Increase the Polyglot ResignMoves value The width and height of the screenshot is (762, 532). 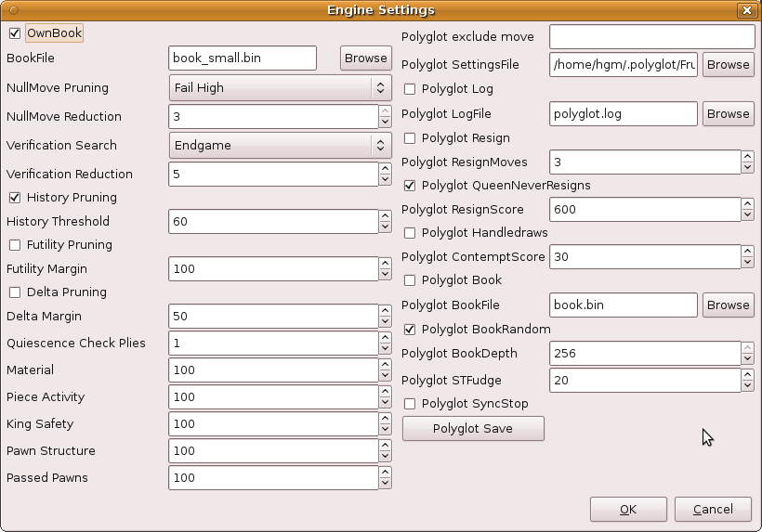click(747, 156)
